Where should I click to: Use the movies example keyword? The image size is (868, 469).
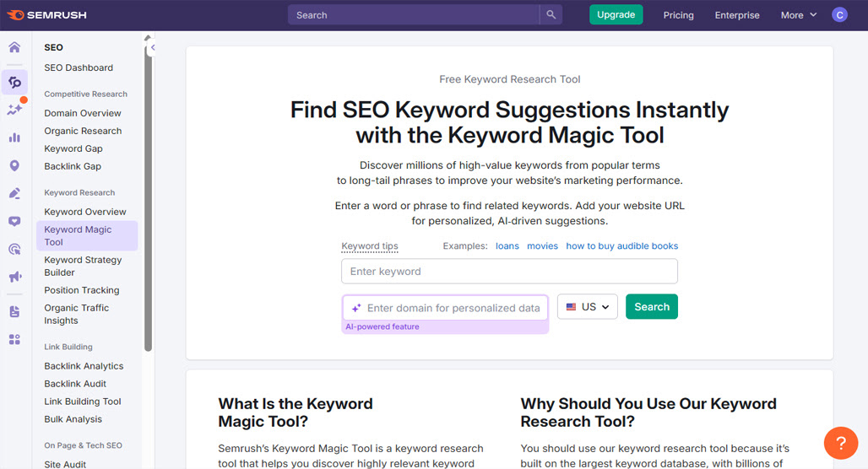[542, 245]
